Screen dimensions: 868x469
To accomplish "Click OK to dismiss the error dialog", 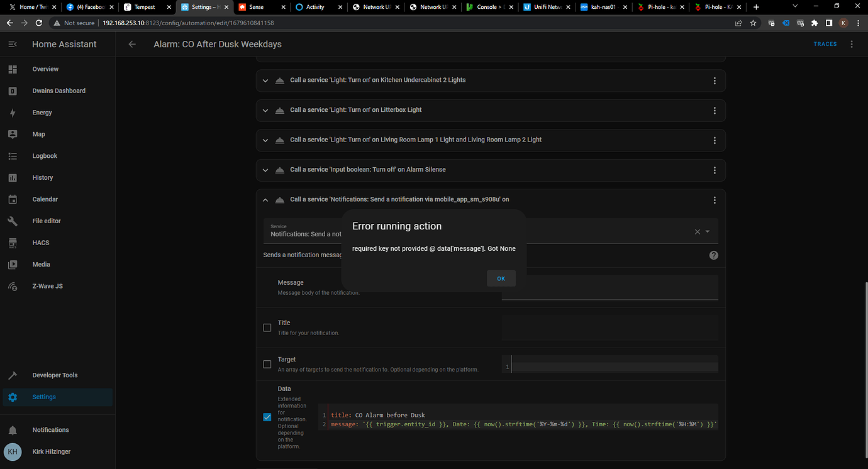I will 501,278.
